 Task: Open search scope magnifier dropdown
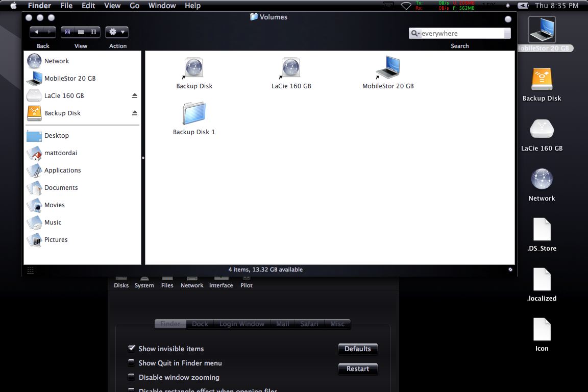(x=415, y=33)
